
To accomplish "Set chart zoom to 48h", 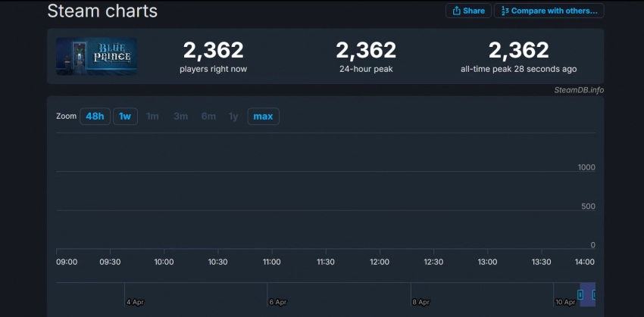I will [95, 117].
